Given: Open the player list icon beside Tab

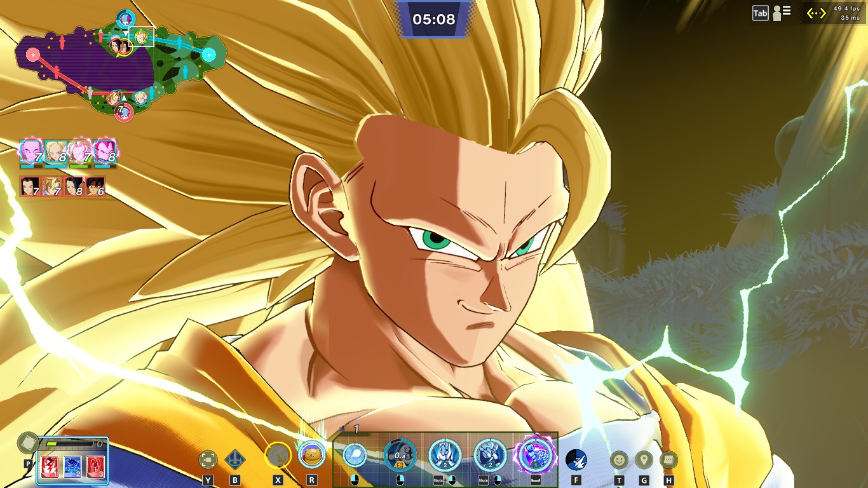Looking at the screenshot, I should (x=781, y=13).
